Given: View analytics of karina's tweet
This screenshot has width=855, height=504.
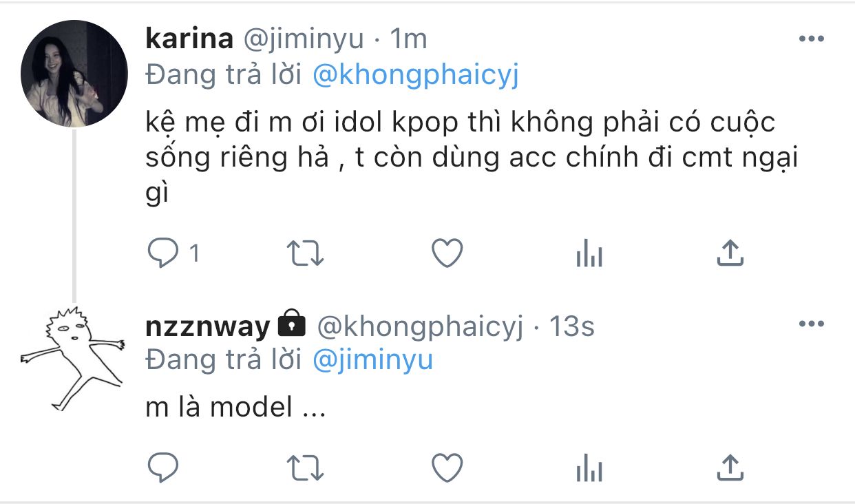Looking at the screenshot, I should point(589,255).
